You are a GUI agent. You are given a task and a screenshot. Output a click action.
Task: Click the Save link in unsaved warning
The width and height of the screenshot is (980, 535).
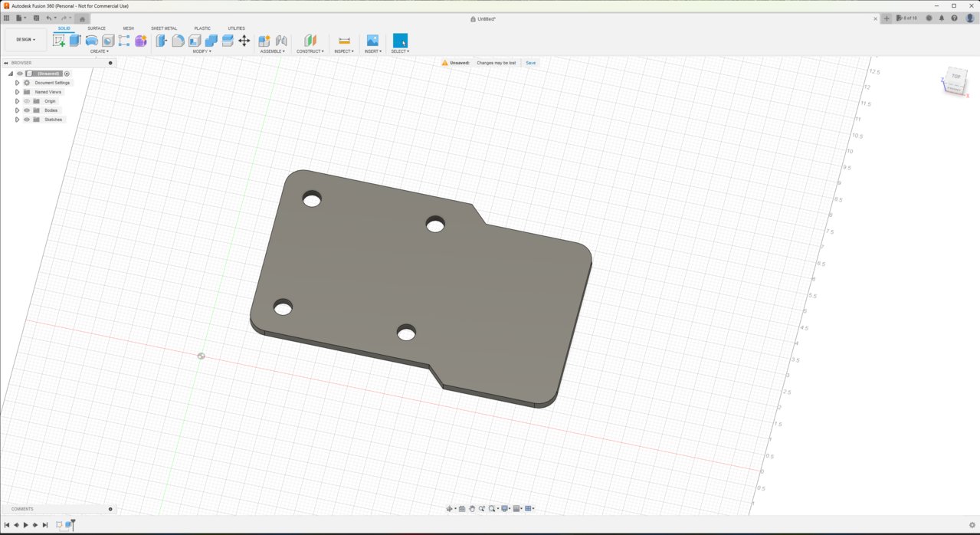(531, 63)
